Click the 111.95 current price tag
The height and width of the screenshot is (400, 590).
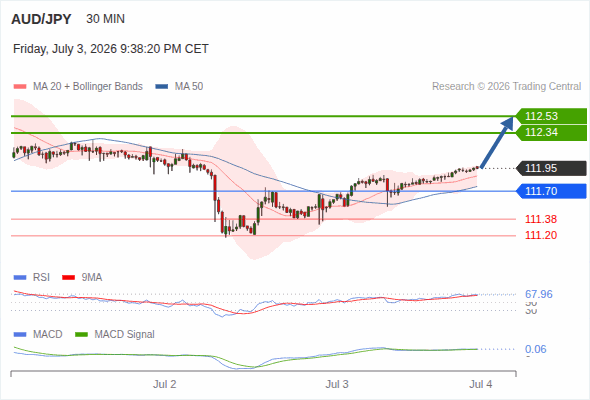pos(551,168)
